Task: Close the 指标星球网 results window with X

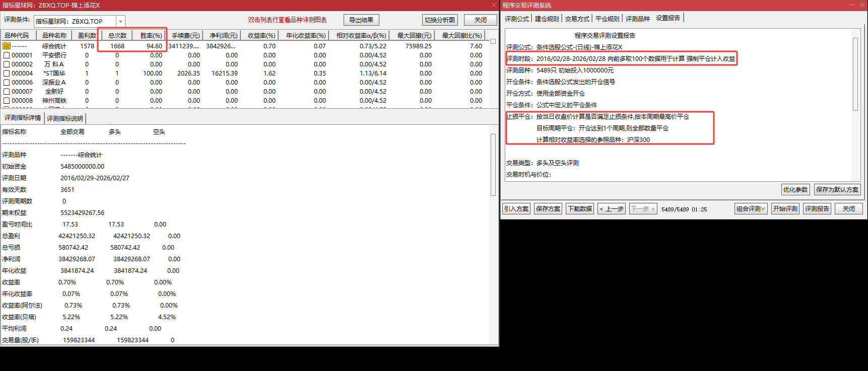Action: tap(494, 5)
